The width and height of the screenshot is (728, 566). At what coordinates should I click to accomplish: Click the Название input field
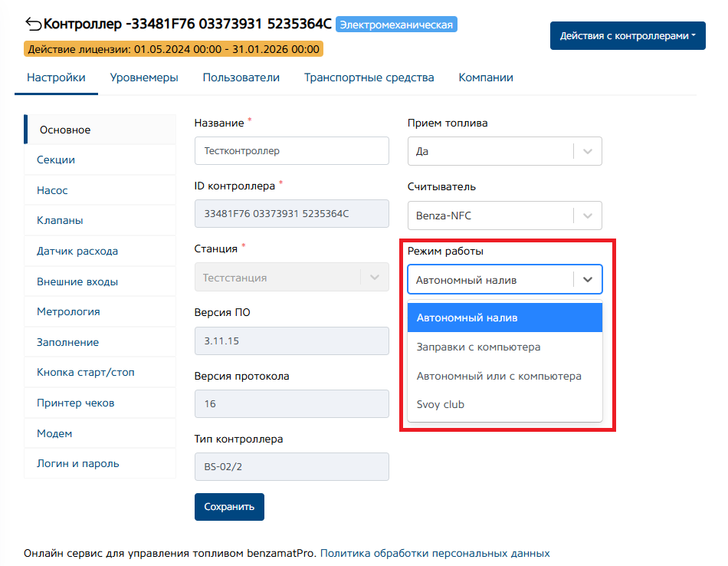coord(291,151)
